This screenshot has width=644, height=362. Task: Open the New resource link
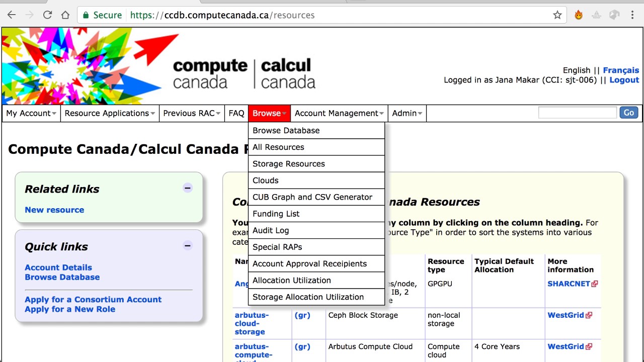click(x=54, y=210)
